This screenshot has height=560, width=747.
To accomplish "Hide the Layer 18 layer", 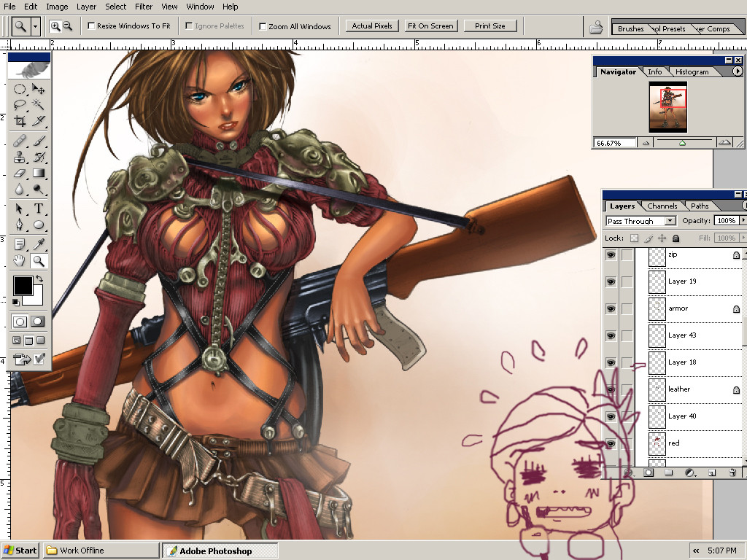I will (x=611, y=363).
